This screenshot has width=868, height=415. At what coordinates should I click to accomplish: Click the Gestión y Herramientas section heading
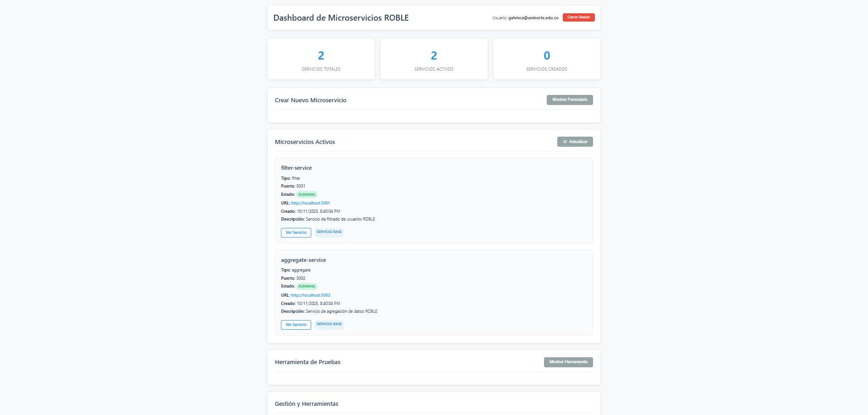tap(306, 404)
